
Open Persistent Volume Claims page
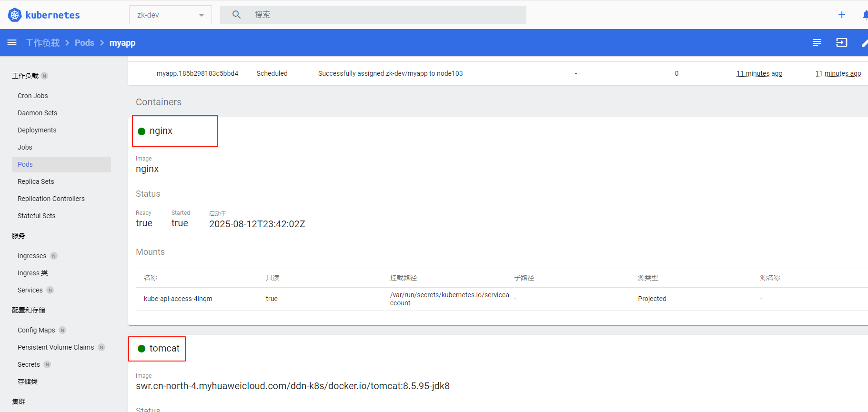pos(56,347)
